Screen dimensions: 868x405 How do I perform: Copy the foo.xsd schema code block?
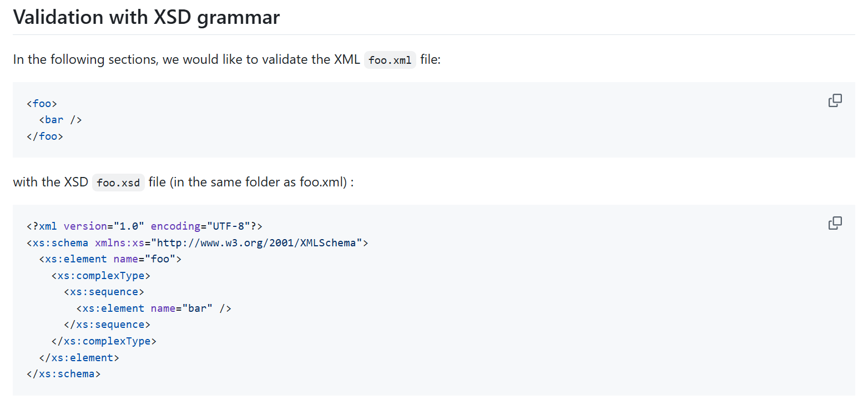tap(835, 223)
